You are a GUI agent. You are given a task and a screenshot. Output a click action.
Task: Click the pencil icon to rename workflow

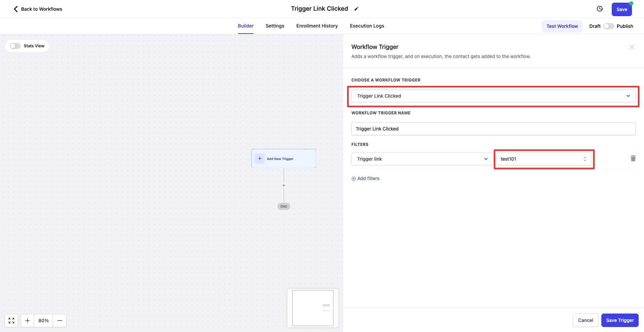356,9
